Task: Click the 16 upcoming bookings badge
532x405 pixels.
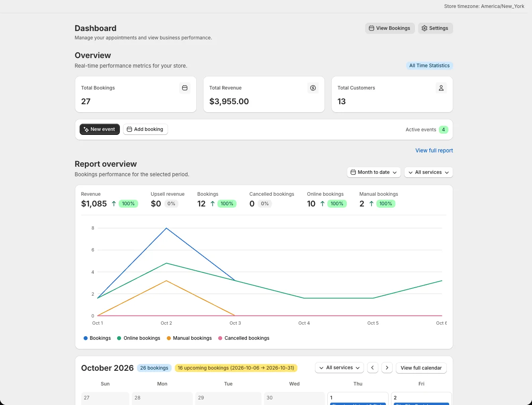Action: (236, 368)
